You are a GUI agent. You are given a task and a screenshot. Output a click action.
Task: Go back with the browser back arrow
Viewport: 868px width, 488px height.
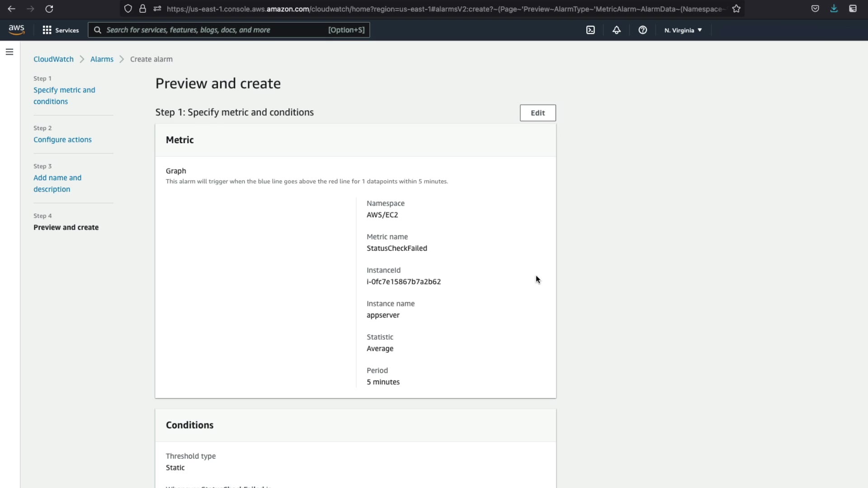click(12, 9)
